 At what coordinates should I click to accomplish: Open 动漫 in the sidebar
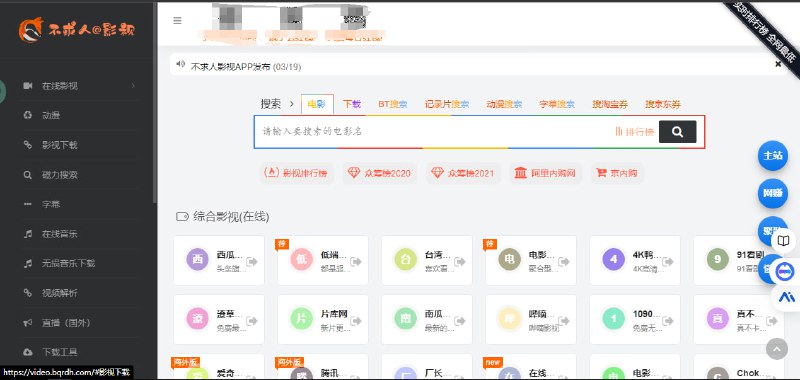[x=51, y=115]
